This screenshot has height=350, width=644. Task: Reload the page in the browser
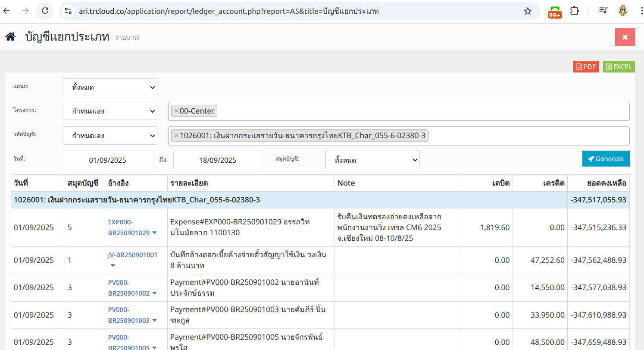tap(45, 11)
